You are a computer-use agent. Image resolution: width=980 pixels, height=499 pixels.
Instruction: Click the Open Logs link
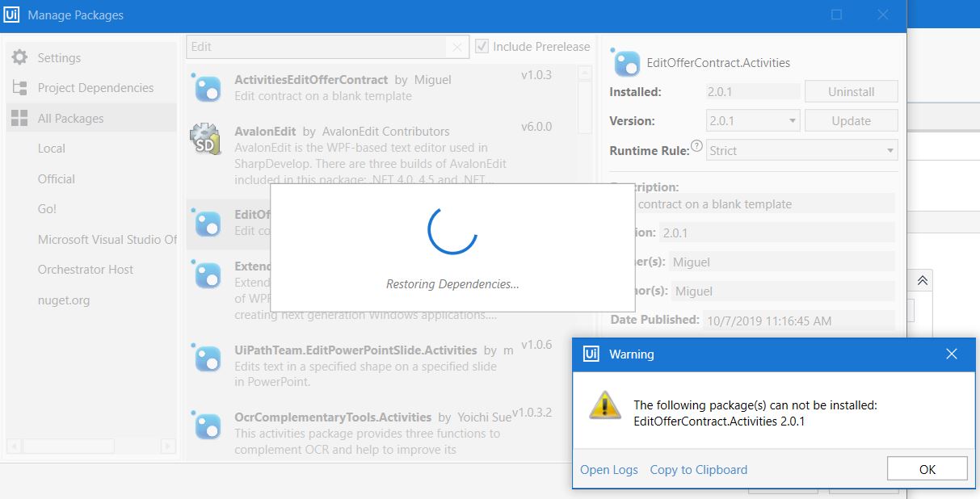tap(609, 469)
